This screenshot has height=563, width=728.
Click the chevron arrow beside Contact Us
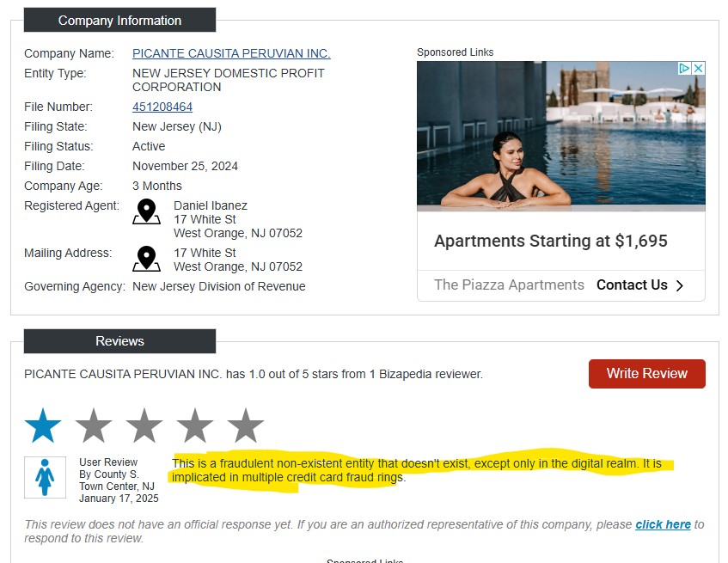pos(680,285)
